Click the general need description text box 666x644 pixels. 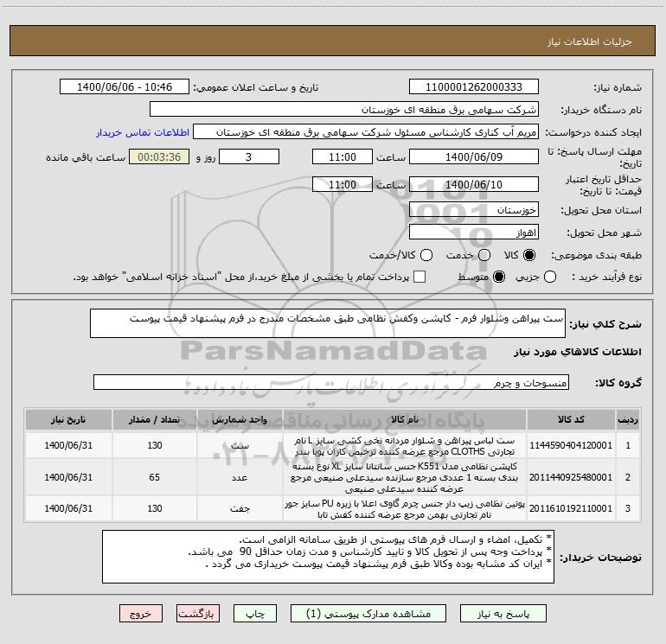(328, 323)
